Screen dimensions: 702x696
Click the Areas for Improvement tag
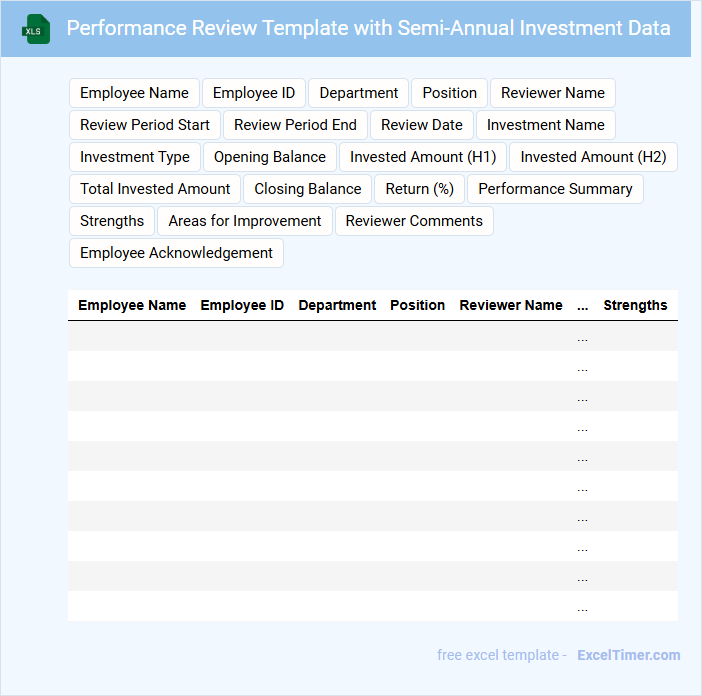(x=245, y=221)
